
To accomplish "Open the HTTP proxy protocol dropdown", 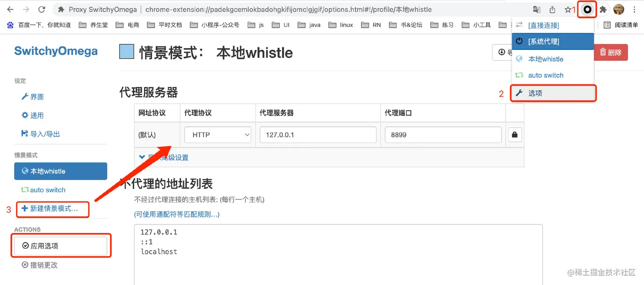I will [218, 134].
